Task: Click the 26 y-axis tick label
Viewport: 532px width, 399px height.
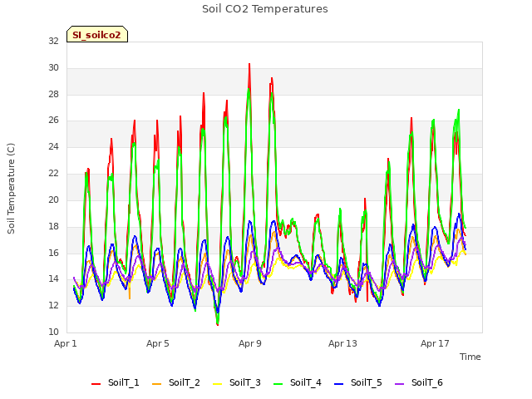Action: tap(53, 120)
